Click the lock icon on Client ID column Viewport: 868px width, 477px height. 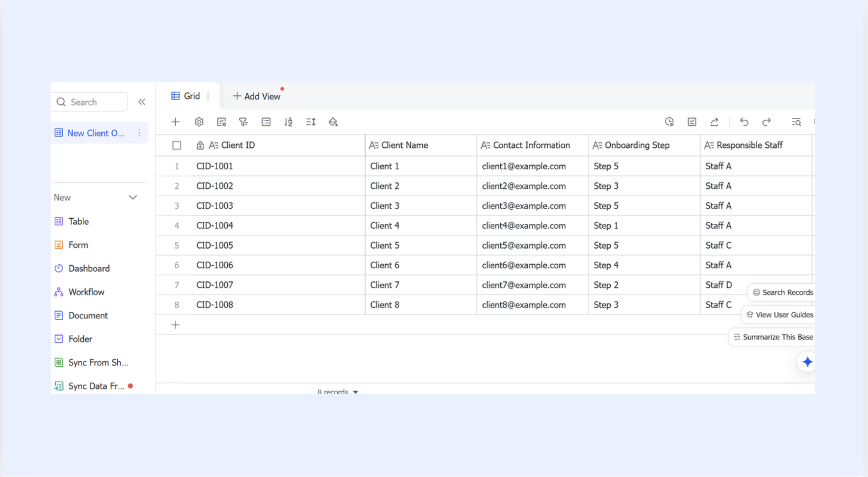click(x=200, y=145)
